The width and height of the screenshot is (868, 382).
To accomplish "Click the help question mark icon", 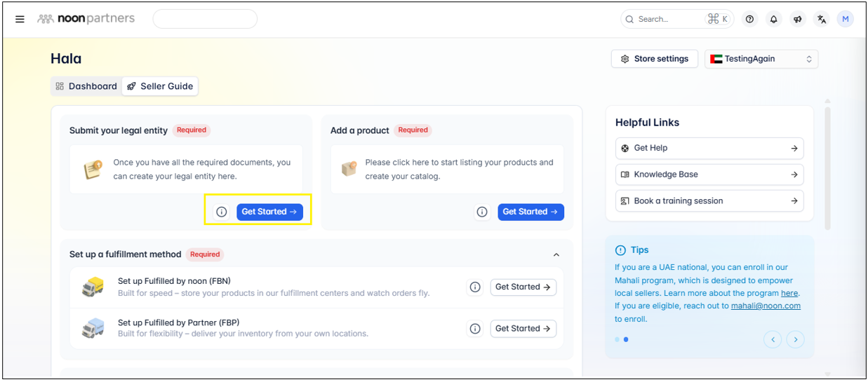I will 750,19.
